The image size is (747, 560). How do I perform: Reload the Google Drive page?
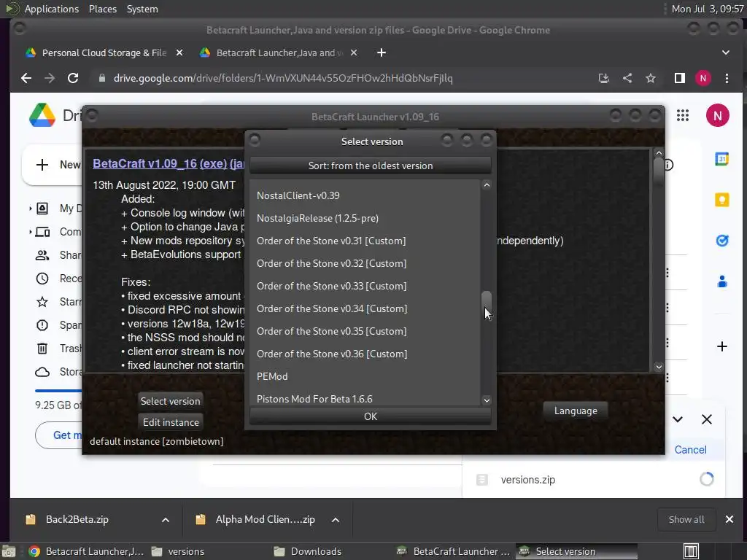pyautogui.click(x=73, y=78)
